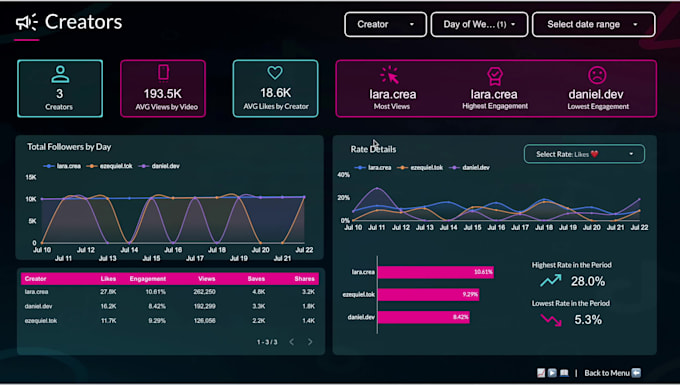Click the chart emoji icon in footer

coord(541,373)
